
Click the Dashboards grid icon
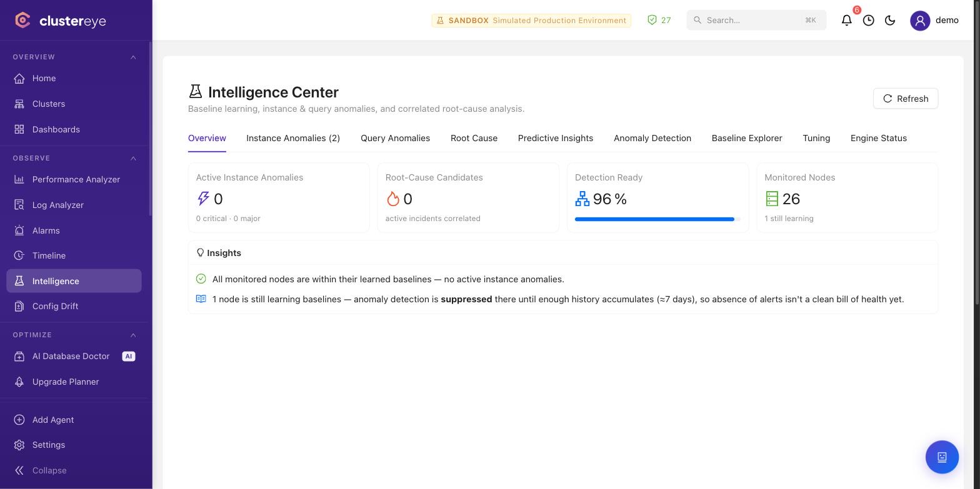19,129
